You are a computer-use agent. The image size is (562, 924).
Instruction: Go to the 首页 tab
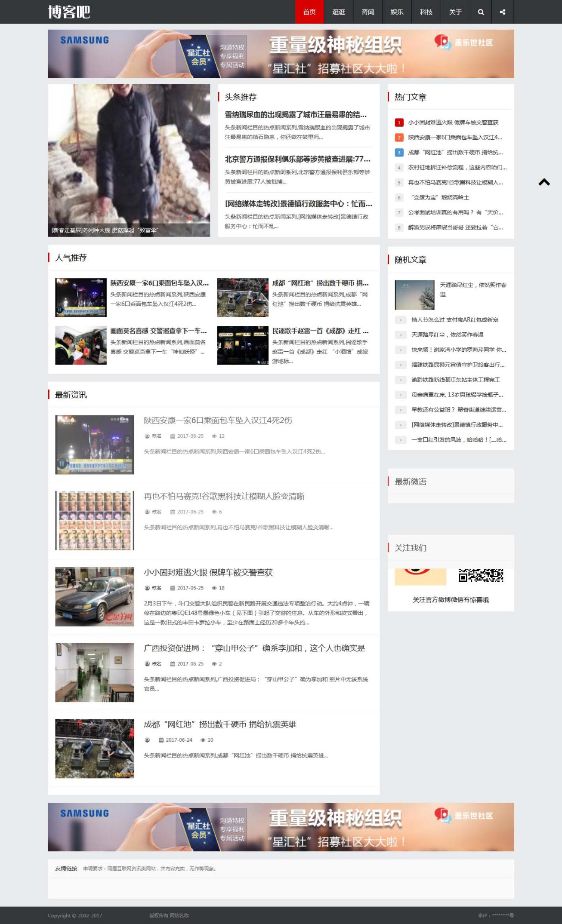(x=309, y=12)
